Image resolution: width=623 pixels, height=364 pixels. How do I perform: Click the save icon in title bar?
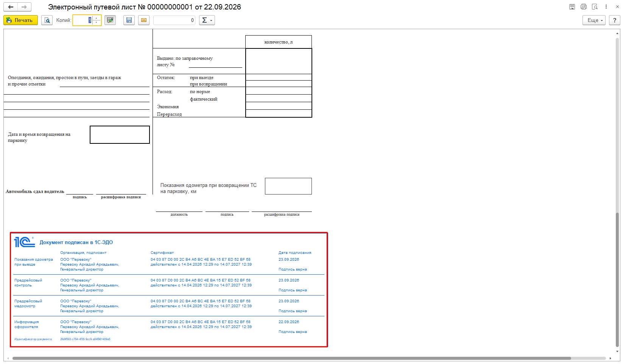572,7
